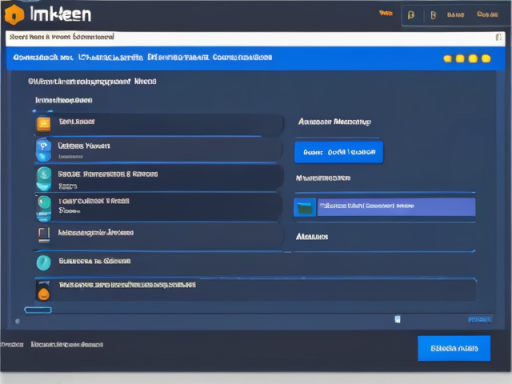Screen dimensions: 512x384
Task: Select the second tab in the blue bar
Action: 111,57
